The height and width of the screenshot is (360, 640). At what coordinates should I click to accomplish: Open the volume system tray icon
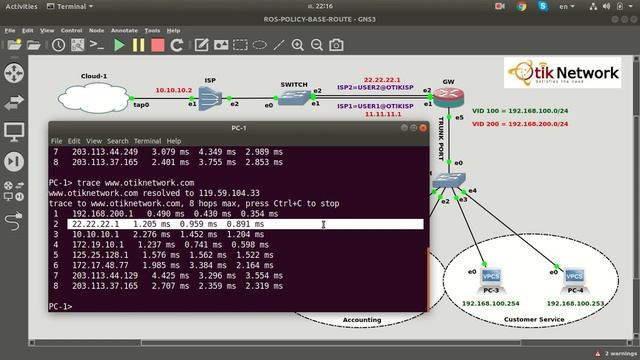click(607, 6)
